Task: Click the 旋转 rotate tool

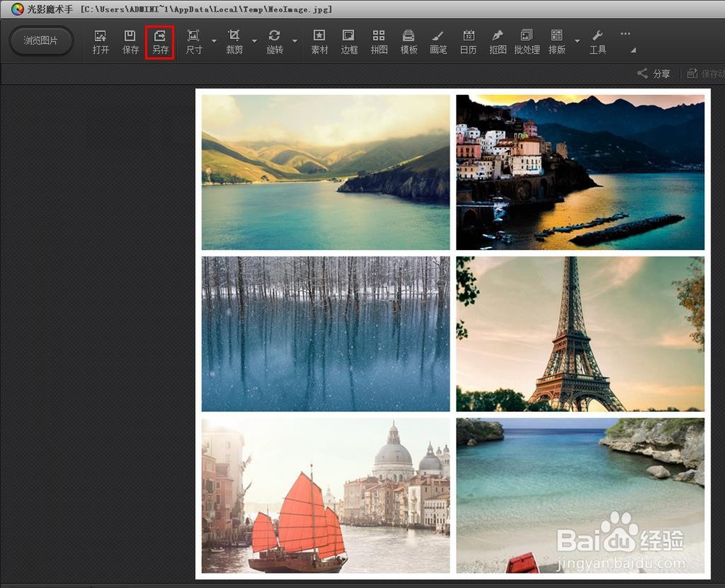Action: 275,42
